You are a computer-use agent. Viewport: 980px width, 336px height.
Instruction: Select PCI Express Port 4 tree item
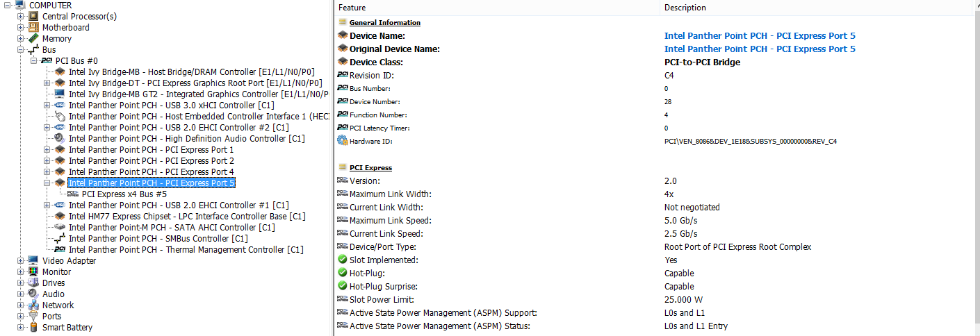[x=151, y=171]
